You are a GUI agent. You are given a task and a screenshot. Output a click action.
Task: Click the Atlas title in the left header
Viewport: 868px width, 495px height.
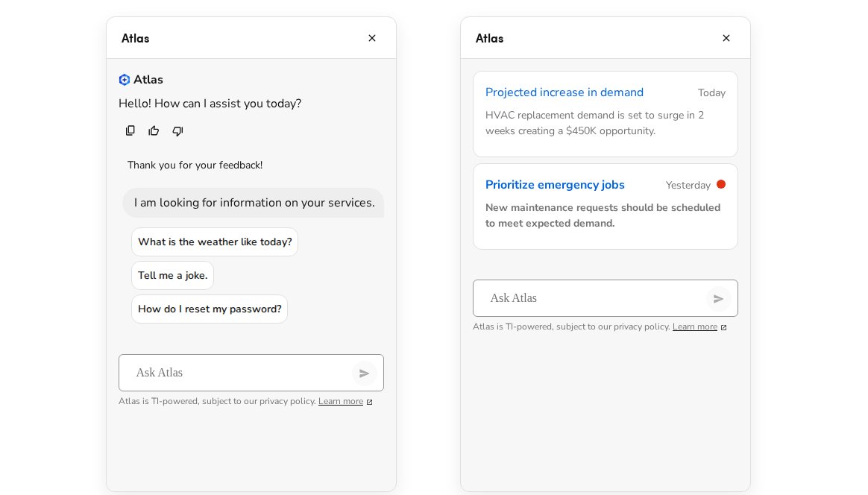[x=135, y=37]
